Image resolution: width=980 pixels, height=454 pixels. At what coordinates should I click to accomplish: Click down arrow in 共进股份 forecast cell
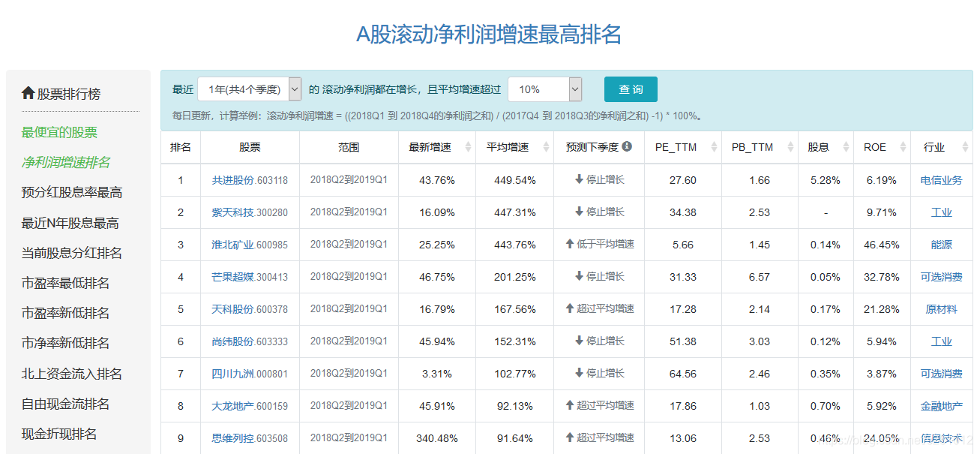tap(579, 179)
